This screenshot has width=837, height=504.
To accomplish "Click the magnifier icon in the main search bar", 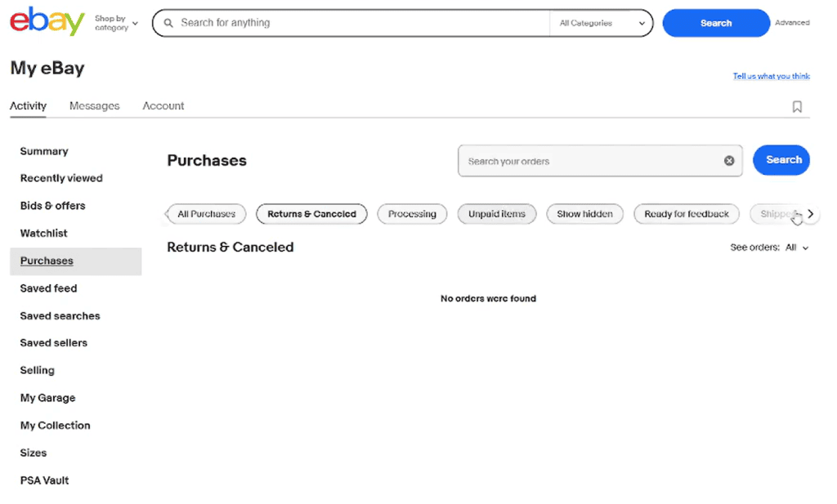I will pos(168,23).
